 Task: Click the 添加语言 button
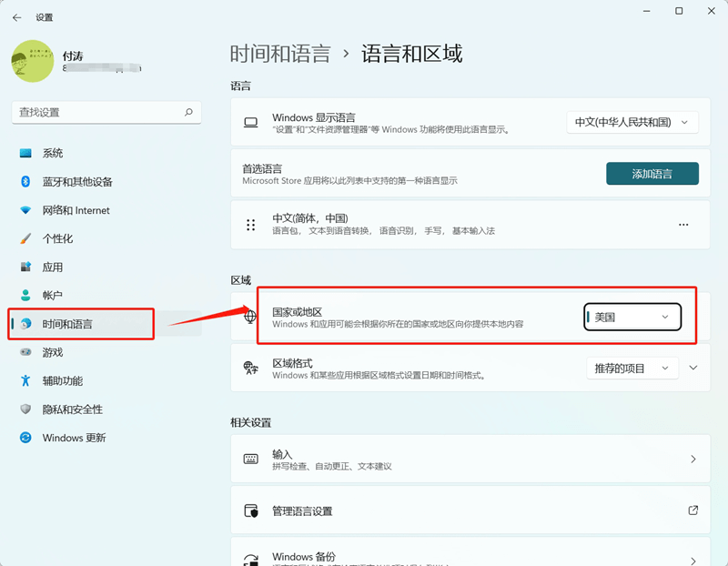coord(652,174)
